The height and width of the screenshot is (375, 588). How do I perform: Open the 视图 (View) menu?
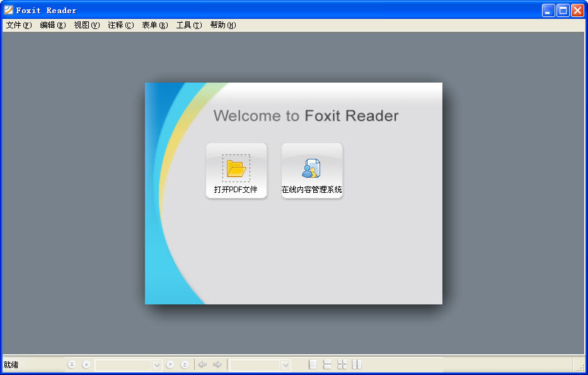coord(86,25)
